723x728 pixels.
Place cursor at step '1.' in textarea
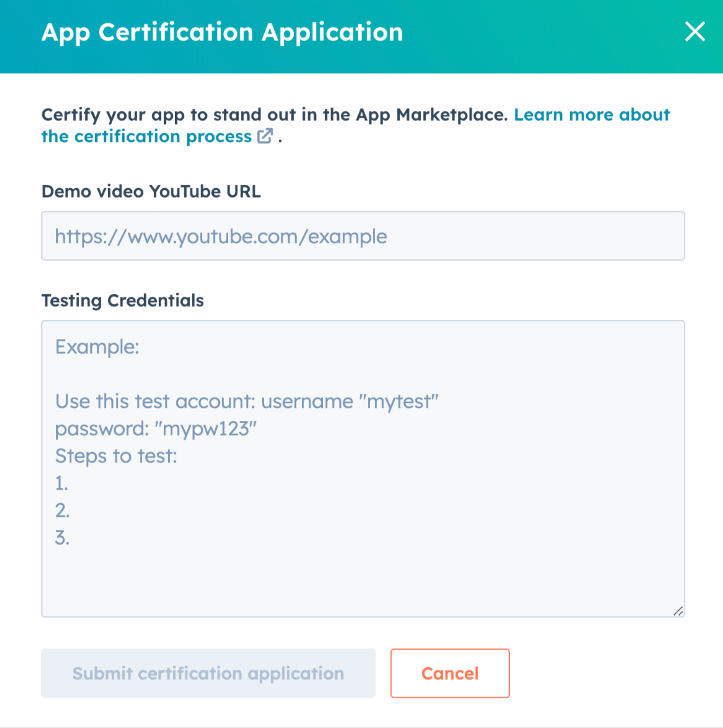[62, 484]
